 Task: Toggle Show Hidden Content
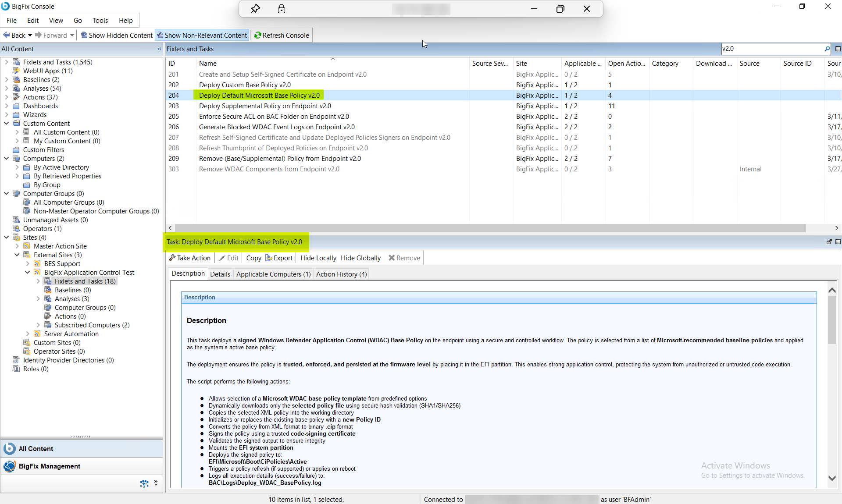point(116,35)
